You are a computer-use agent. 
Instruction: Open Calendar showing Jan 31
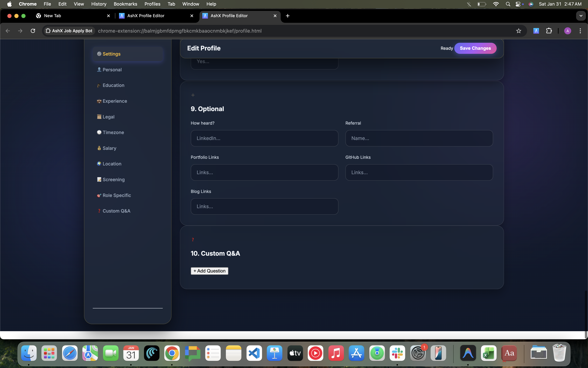coord(131,353)
